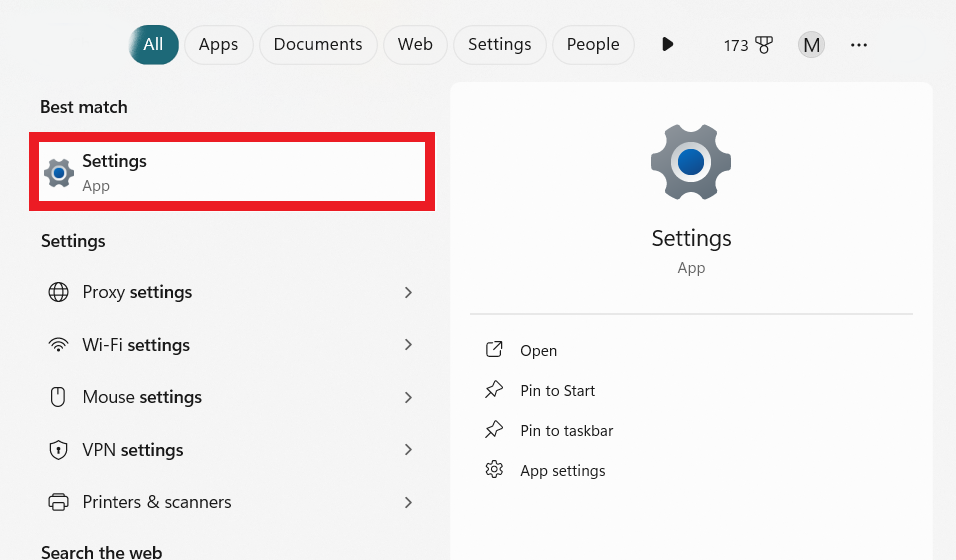Switch to the Settings filter tab
This screenshot has height=560, width=956.
pos(499,45)
